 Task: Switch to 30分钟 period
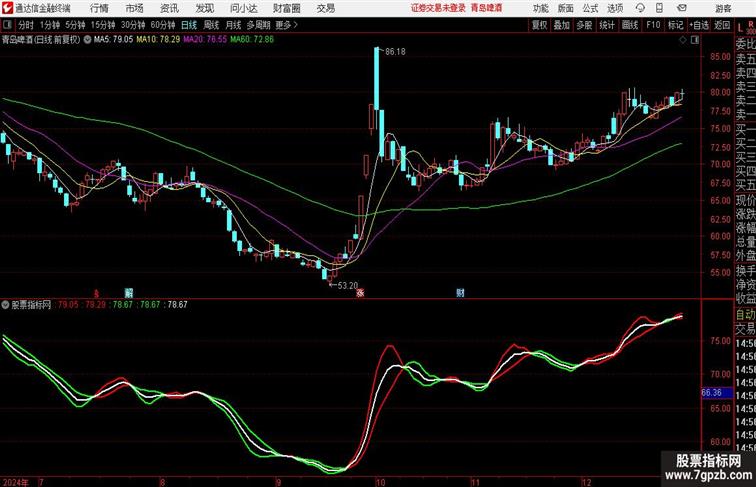point(133,25)
